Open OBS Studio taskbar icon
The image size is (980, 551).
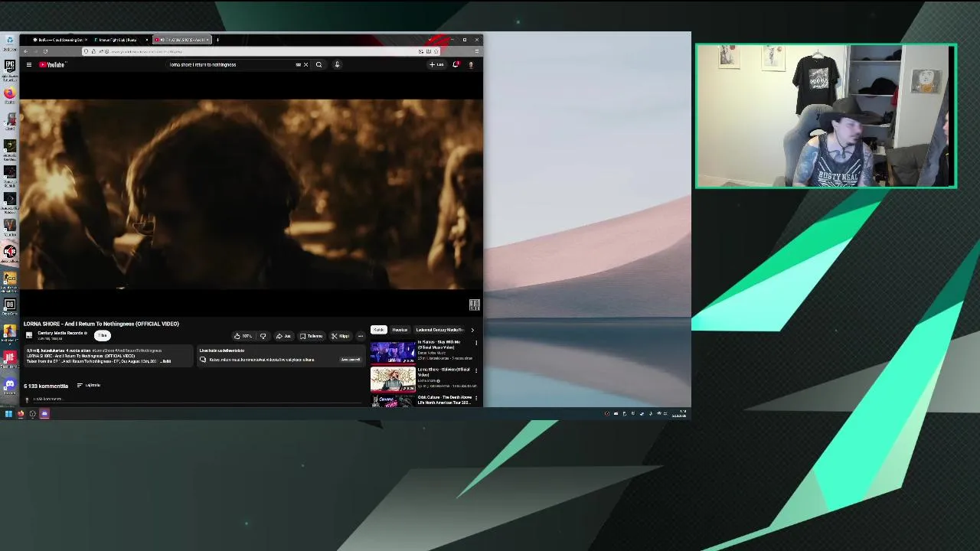click(32, 414)
